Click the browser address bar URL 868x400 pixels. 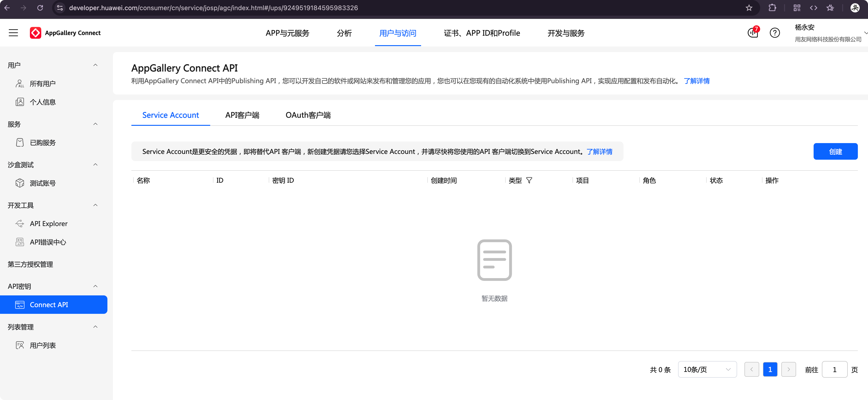213,8
